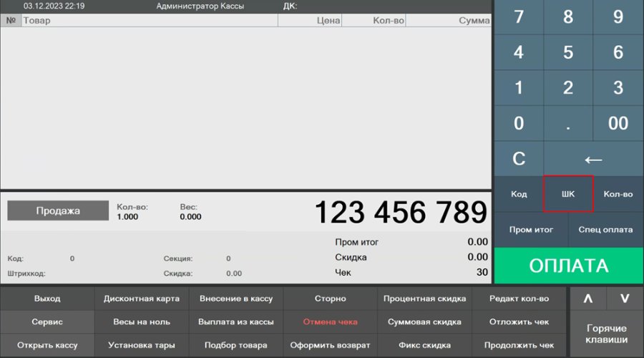Click the Вес: value 0.000
The height and width of the screenshot is (358, 644).
pos(190,217)
